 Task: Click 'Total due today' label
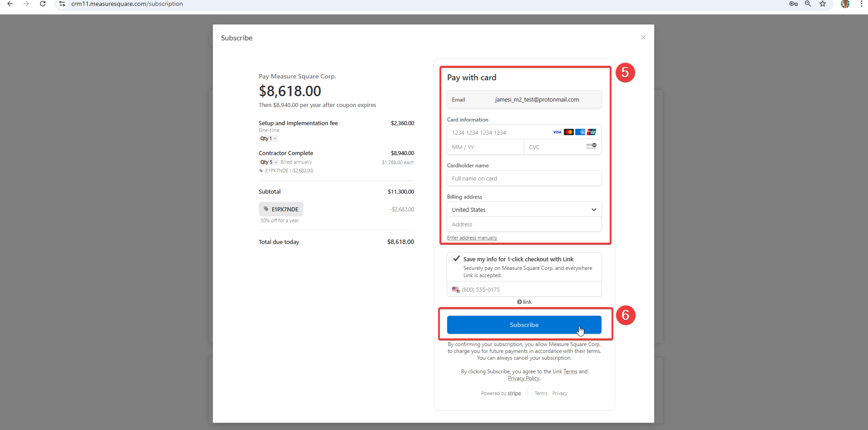(x=279, y=242)
